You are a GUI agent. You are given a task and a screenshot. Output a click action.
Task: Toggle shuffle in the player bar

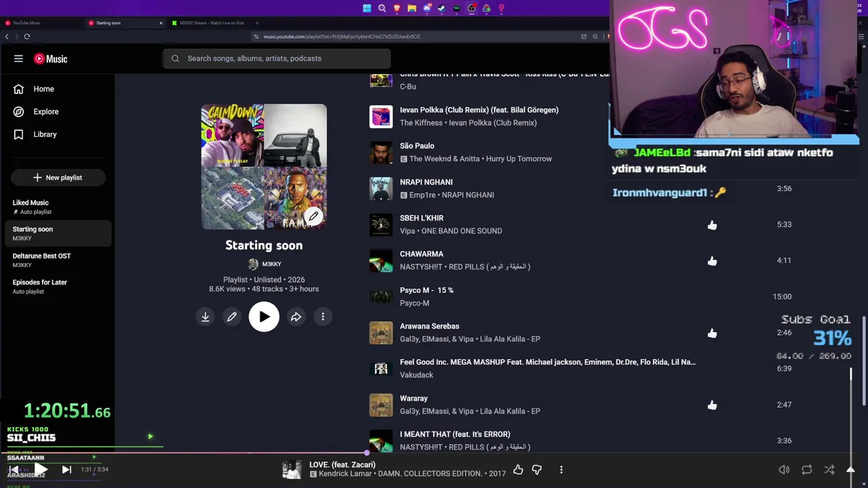[x=829, y=469]
